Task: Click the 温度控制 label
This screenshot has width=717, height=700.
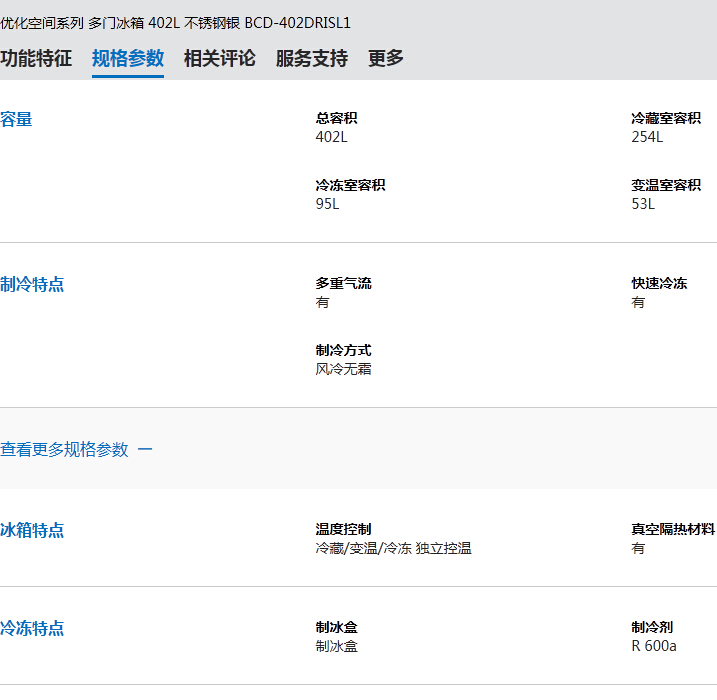Action: 343,529
